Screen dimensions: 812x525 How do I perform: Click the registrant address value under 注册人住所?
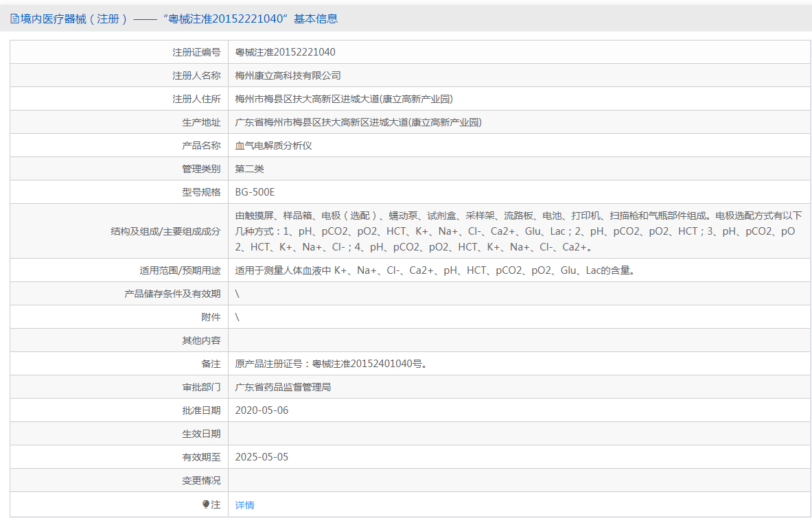point(343,99)
